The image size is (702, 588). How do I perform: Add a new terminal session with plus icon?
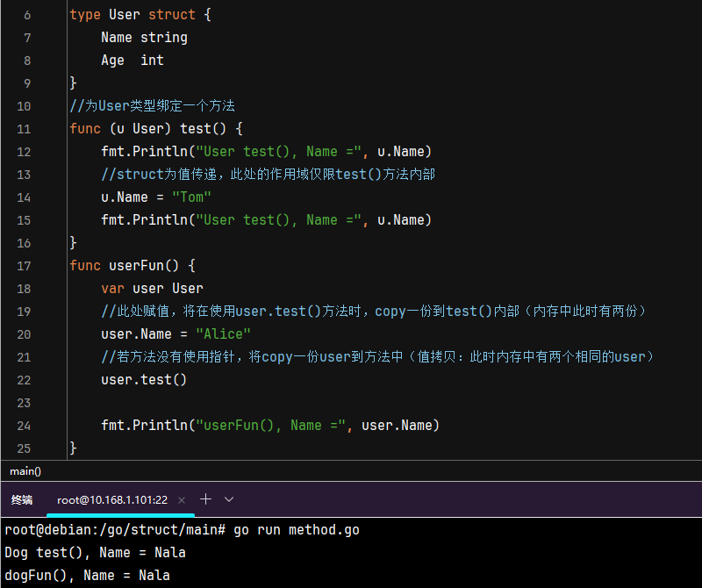pyautogui.click(x=206, y=499)
